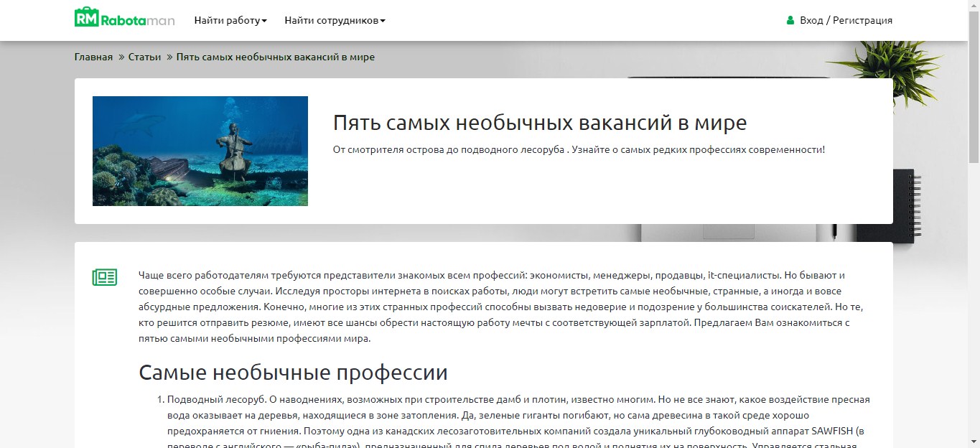Click article title Пять самых необычных вакансий в мире
This screenshot has width=980, height=448.
[x=540, y=123]
